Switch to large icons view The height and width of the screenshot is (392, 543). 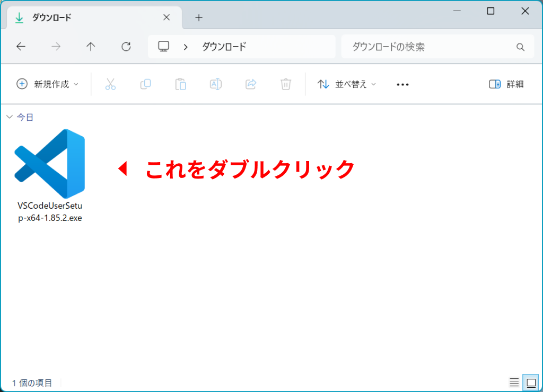(531, 382)
